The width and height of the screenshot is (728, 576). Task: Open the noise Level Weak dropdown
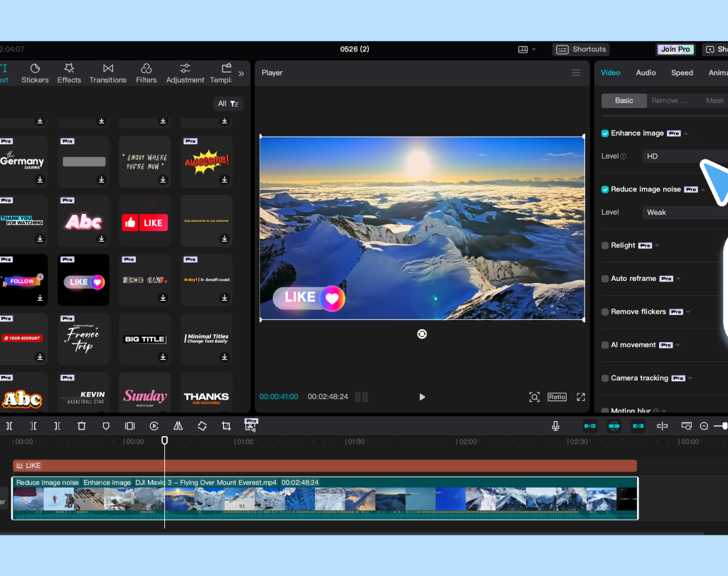[685, 213]
